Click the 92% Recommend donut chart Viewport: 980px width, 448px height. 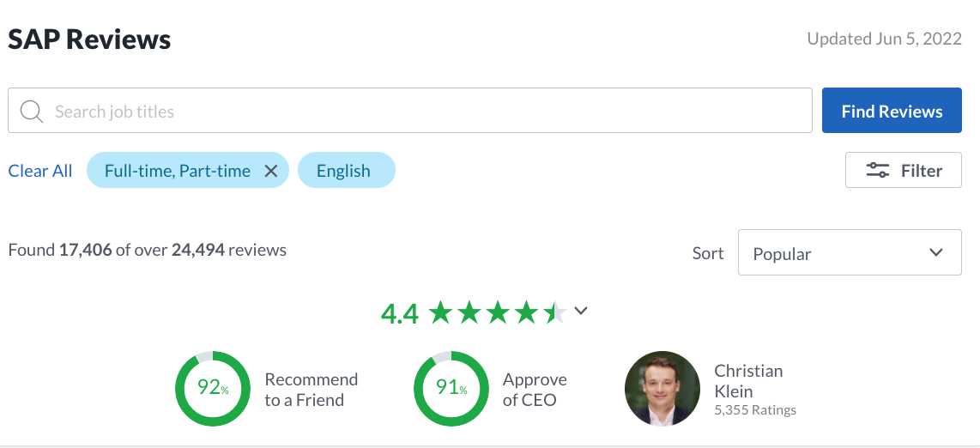(213, 389)
